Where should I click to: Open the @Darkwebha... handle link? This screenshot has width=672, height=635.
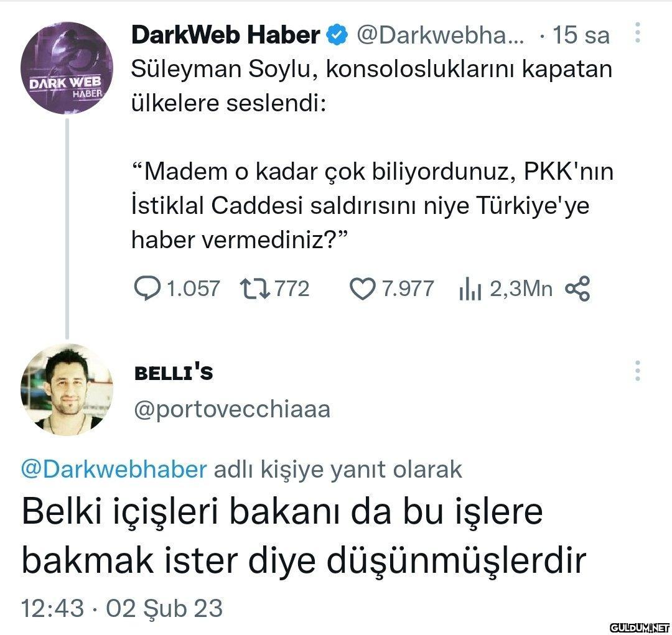tap(440, 35)
